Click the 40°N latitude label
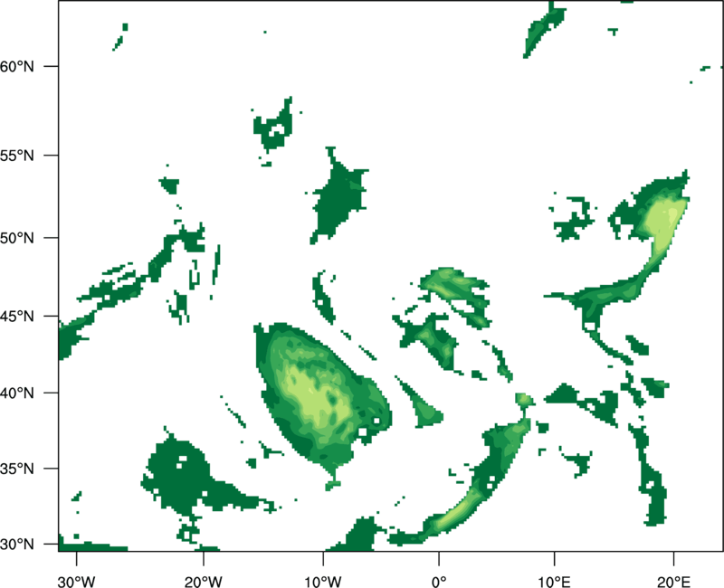Screen dimensions: 724x588 [17, 394]
